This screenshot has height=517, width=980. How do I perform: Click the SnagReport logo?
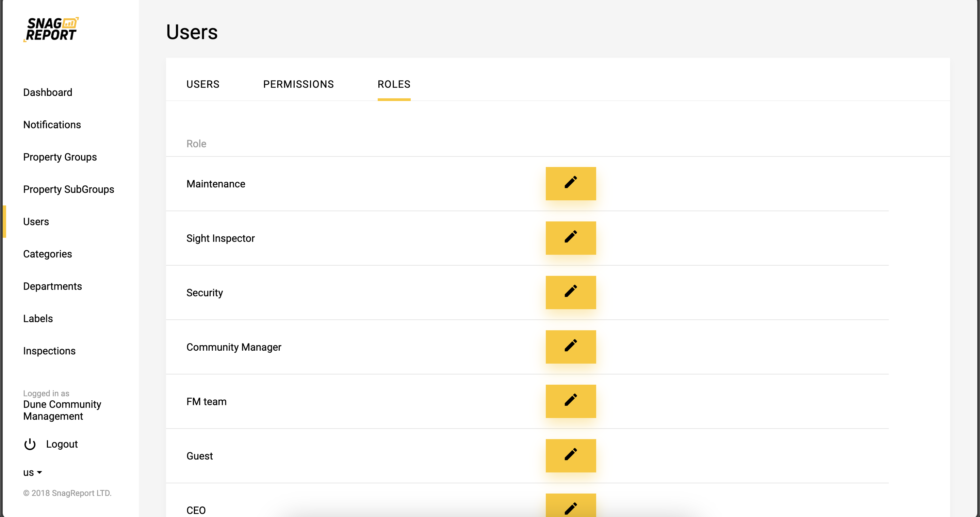tap(51, 29)
